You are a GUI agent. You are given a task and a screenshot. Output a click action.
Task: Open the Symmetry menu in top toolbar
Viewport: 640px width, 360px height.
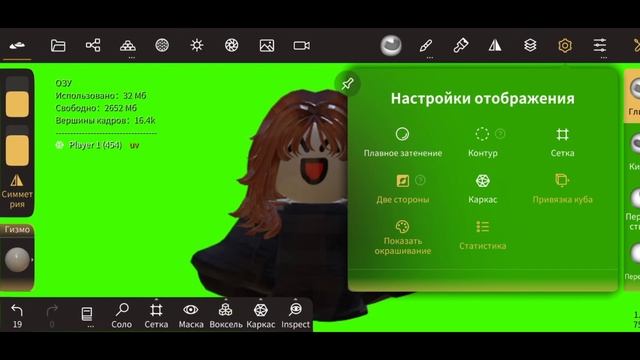[495, 45]
